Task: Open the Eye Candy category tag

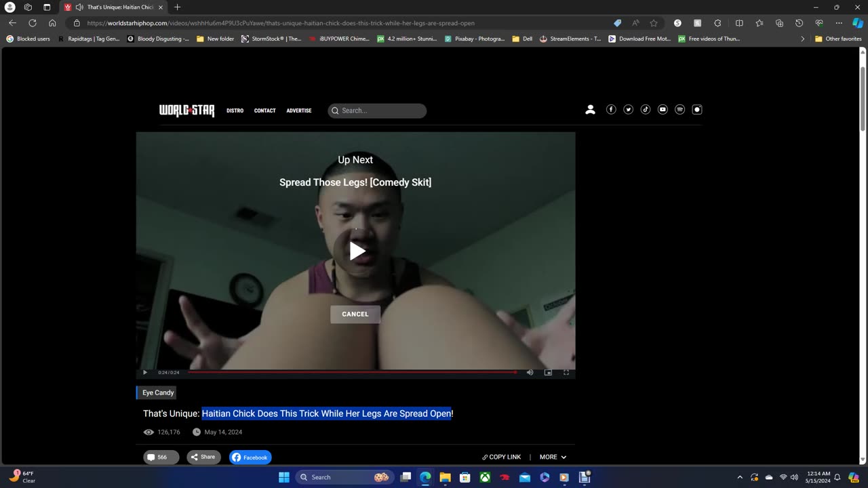Action: click(157, 392)
